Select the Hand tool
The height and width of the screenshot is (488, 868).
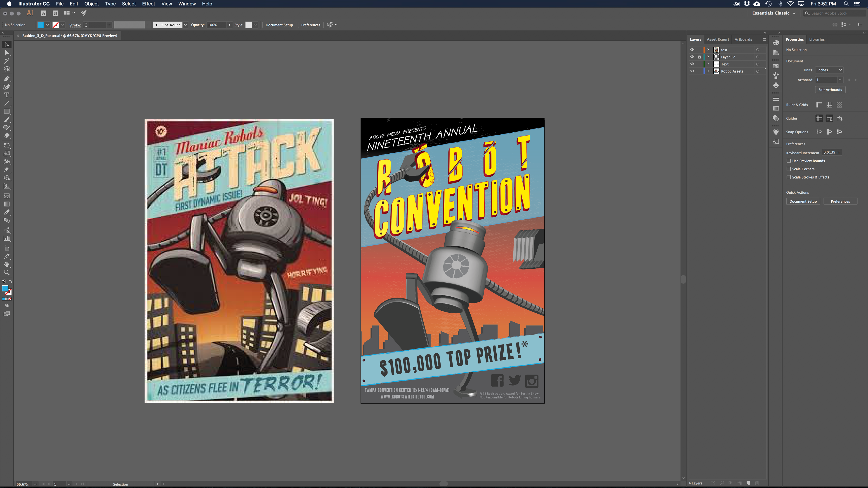coord(6,264)
